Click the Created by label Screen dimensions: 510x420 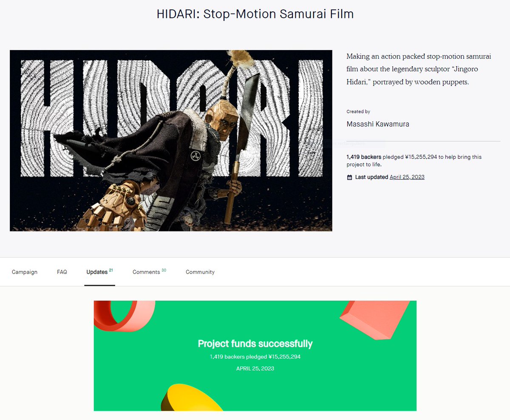point(358,112)
